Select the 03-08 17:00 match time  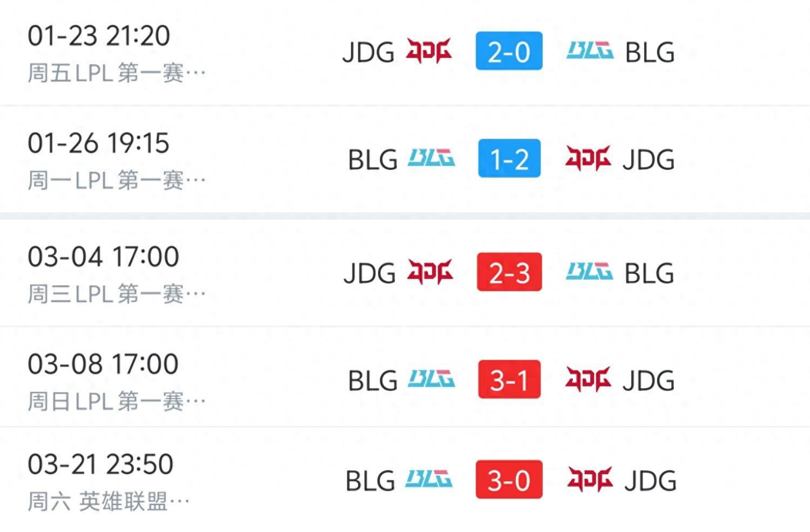coord(103,364)
